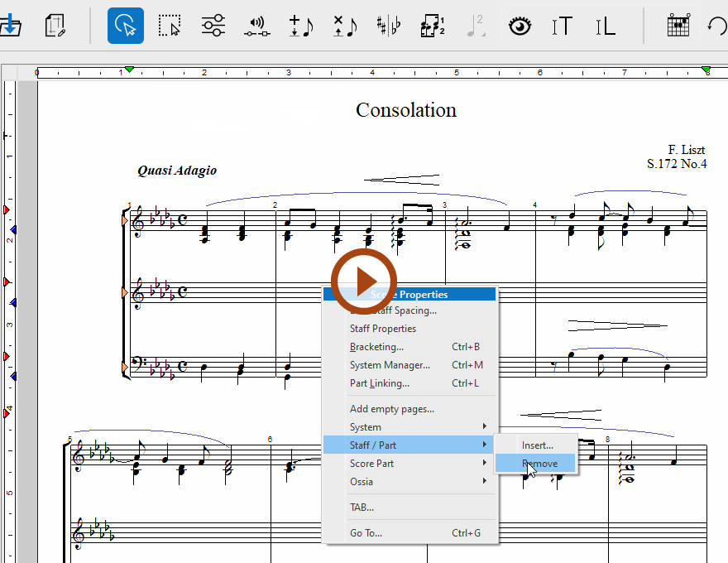The width and height of the screenshot is (728, 563).
Task: Click orange triangle handle of bass staff
Action: [125, 368]
